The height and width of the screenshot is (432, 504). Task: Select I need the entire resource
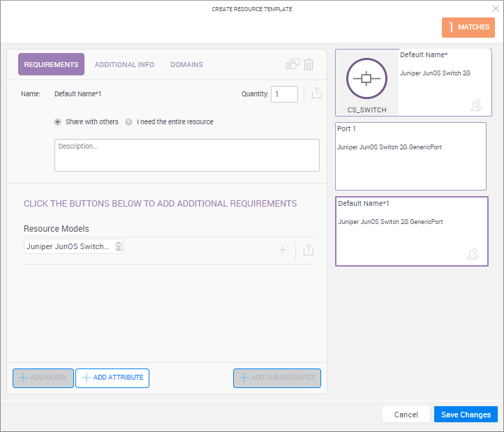tap(129, 121)
